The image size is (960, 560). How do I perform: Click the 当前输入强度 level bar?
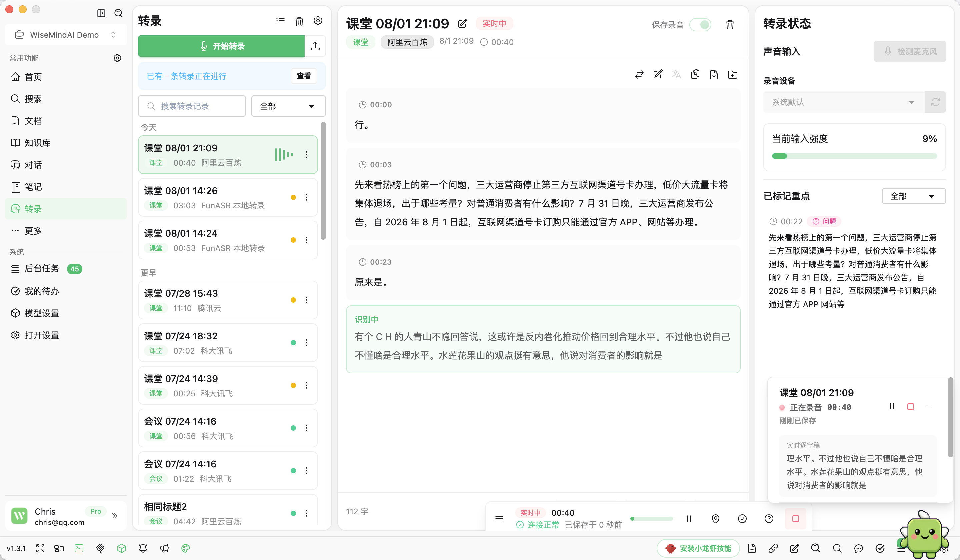point(854,156)
